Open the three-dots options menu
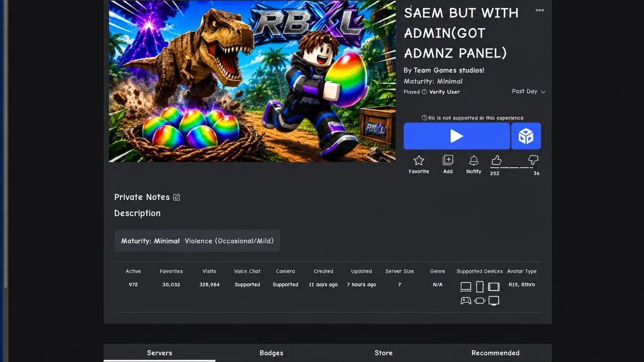This screenshot has height=362, width=644. point(539,10)
